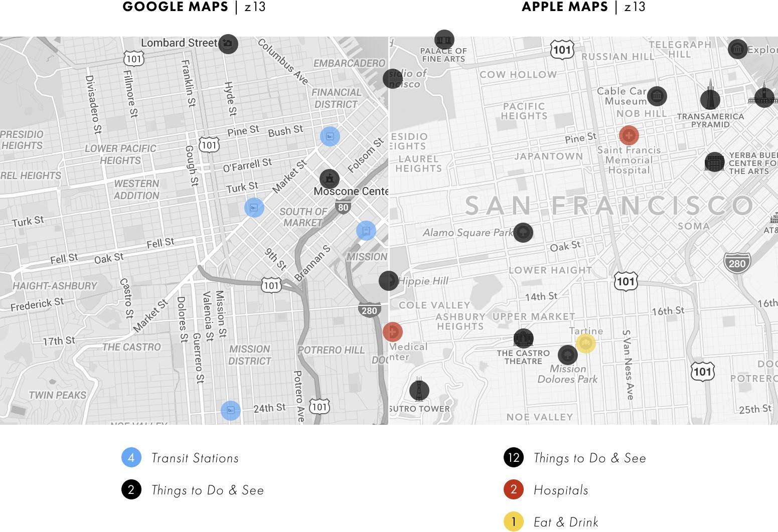Click the Eat & Drink legend label

coord(566,522)
